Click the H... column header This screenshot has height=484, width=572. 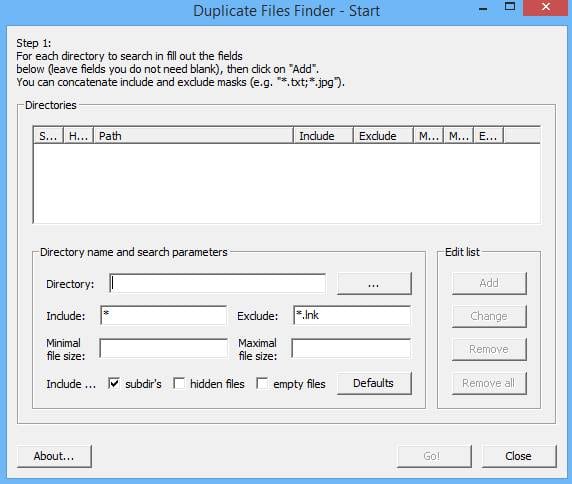(x=78, y=136)
